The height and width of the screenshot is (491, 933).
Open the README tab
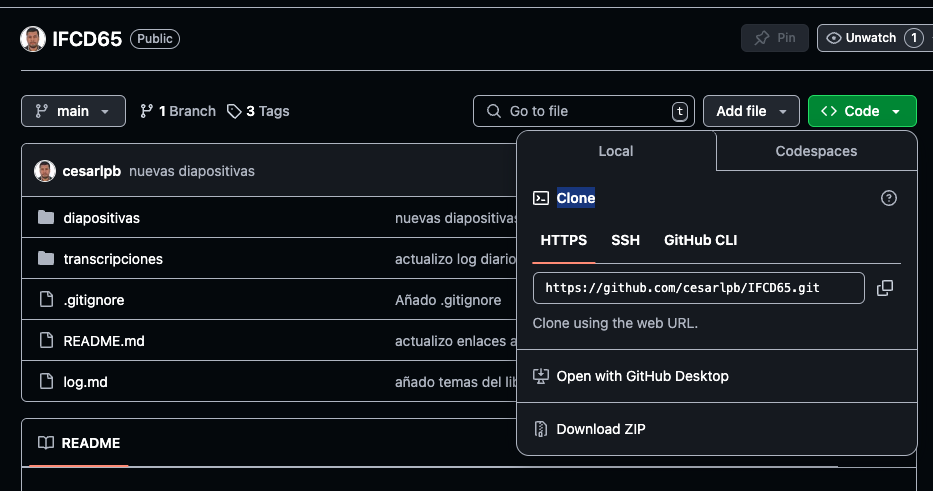[x=79, y=443]
